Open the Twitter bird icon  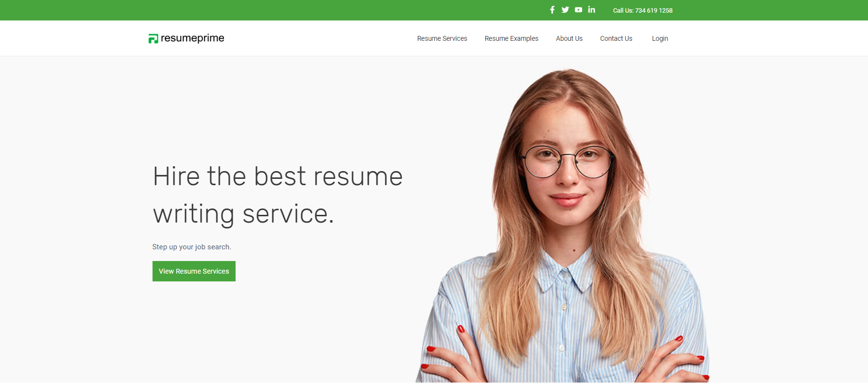(565, 10)
